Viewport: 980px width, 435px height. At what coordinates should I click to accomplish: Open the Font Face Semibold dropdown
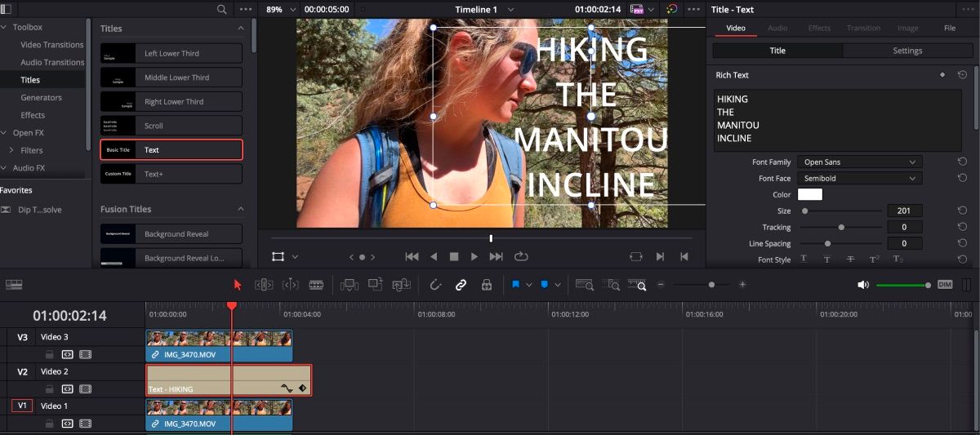tap(858, 179)
